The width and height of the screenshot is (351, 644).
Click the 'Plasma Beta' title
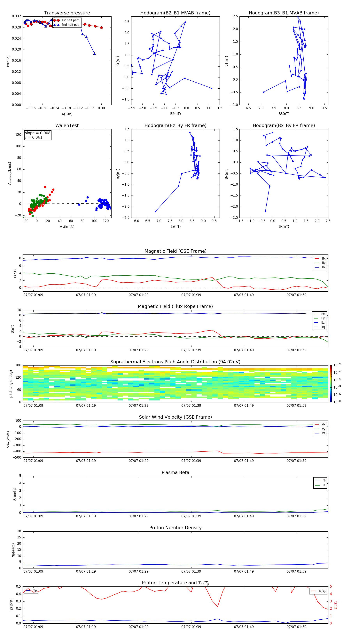point(175,473)
